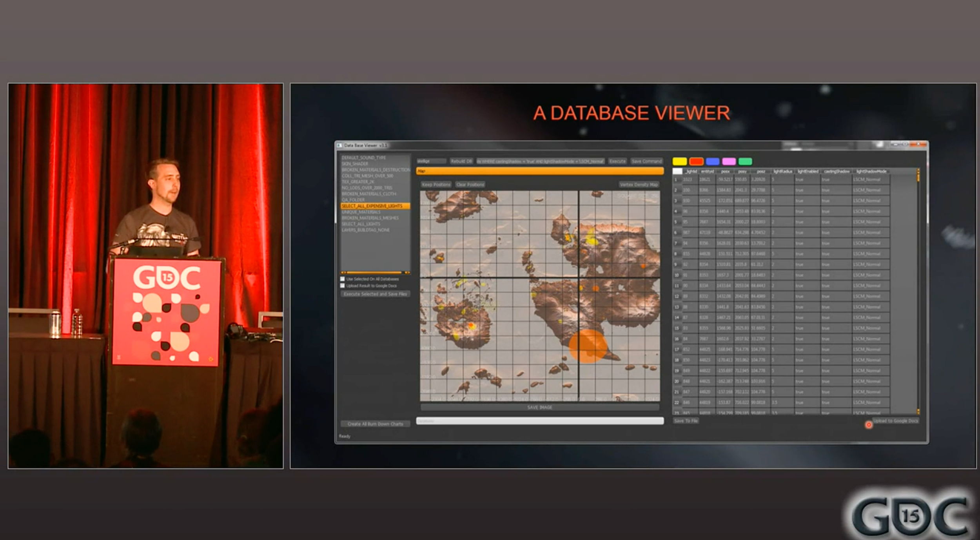Select the yellow color swatch

click(679, 161)
